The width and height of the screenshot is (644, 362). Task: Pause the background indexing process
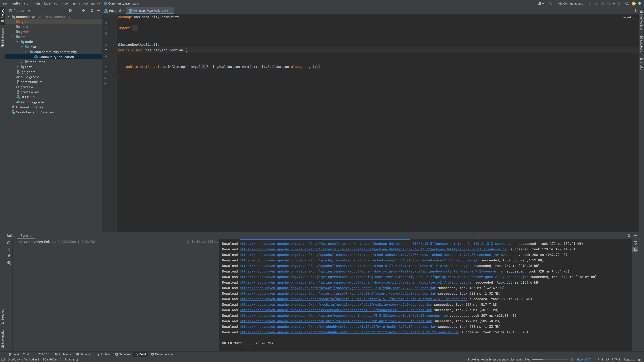click(572, 359)
